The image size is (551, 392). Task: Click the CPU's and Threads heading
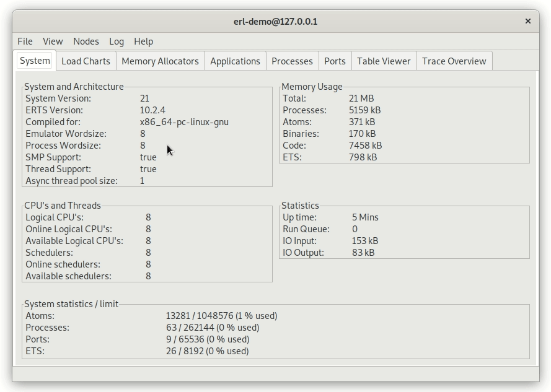coord(63,205)
